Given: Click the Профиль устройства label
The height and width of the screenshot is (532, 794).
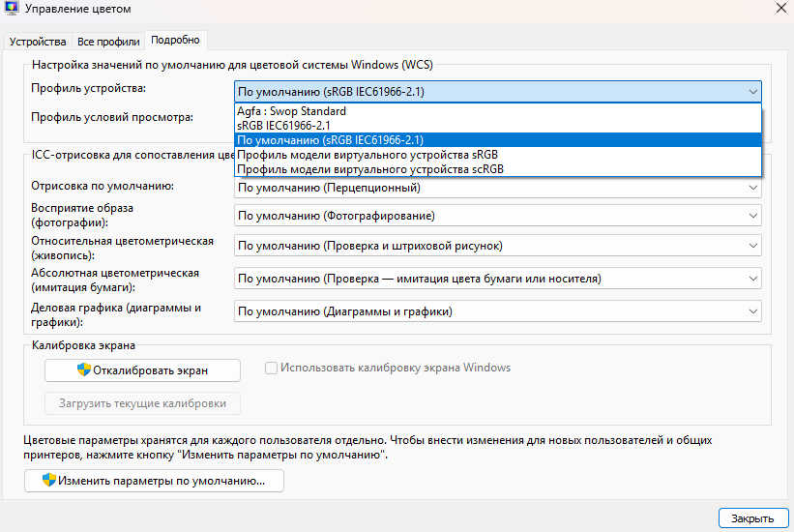Looking at the screenshot, I should pyautogui.click(x=88, y=88).
